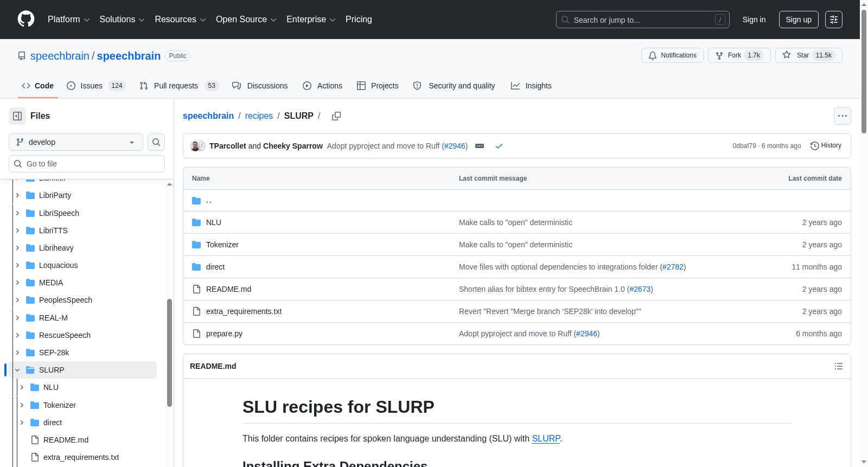Expand the LibriSpeech folder chevron
The image size is (868, 467).
17,213
